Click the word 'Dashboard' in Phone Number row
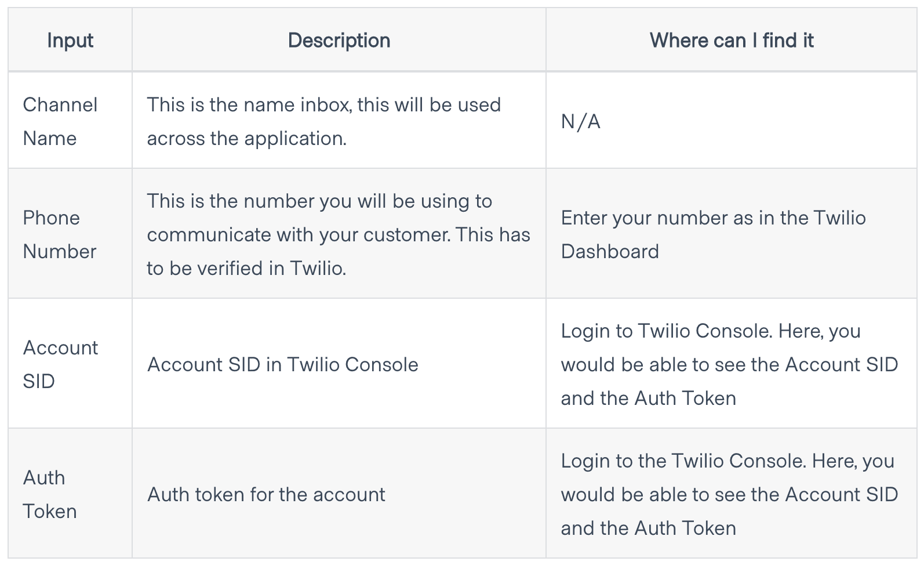This screenshot has height=565, width=924. coord(610,251)
